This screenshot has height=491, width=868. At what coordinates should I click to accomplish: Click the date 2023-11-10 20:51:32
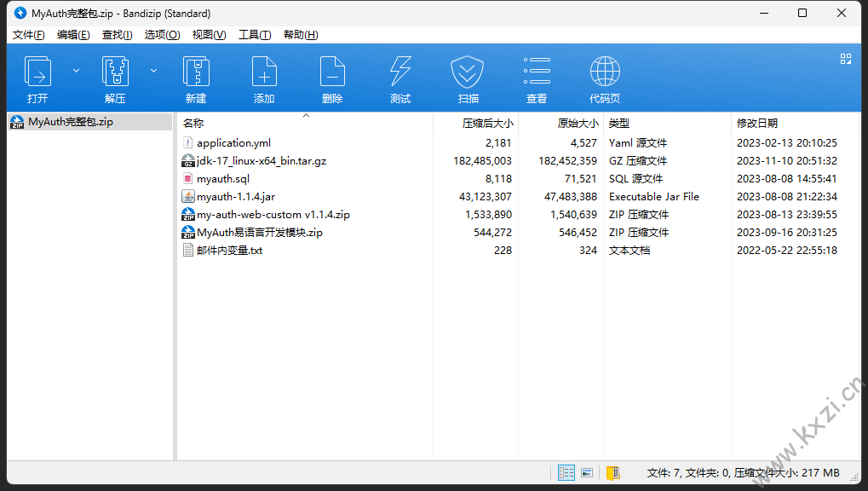click(x=786, y=161)
